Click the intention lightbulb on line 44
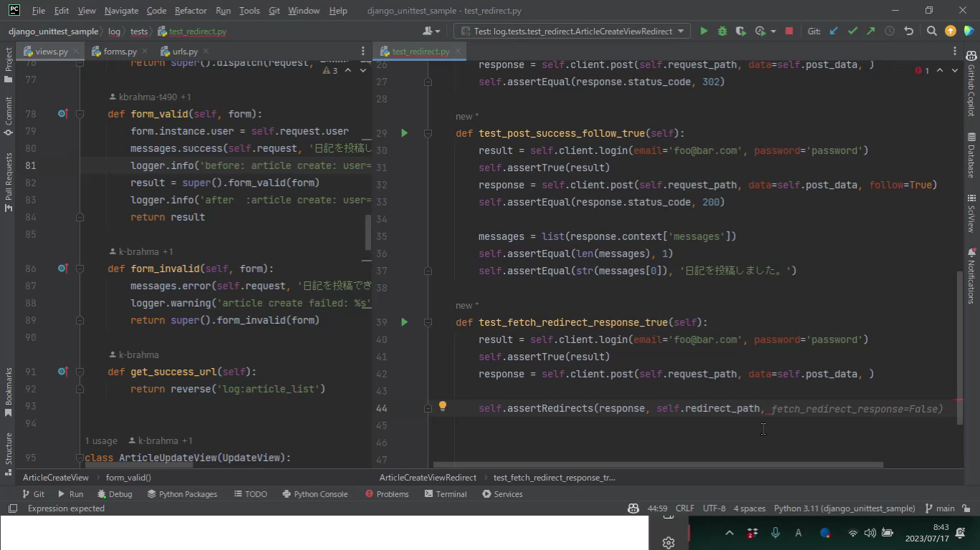Viewport: 980px width, 550px height. point(443,407)
